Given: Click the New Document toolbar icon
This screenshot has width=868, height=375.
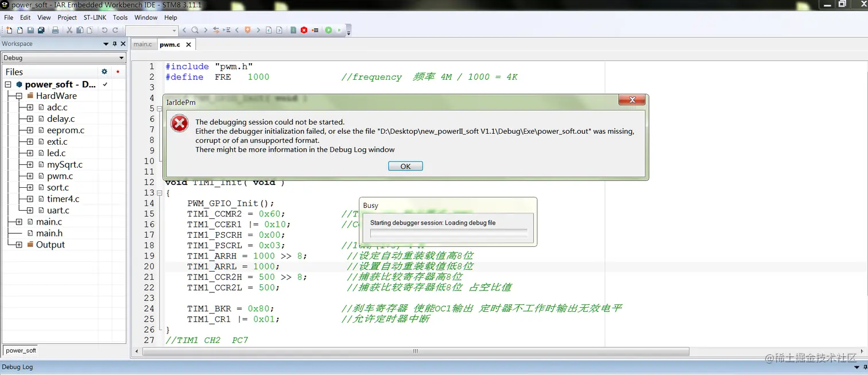Looking at the screenshot, I should click(9, 30).
